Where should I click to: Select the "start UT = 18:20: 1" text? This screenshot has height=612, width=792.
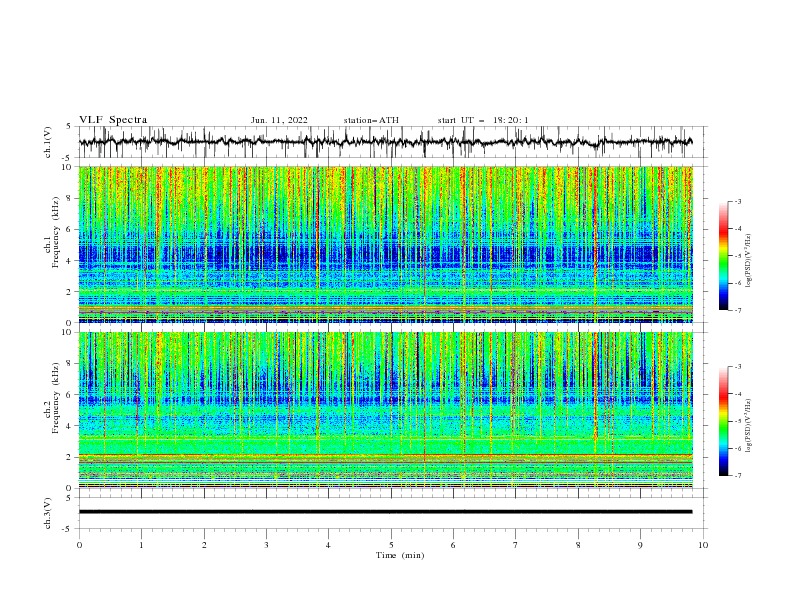pyautogui.click(x=483, y=120)
